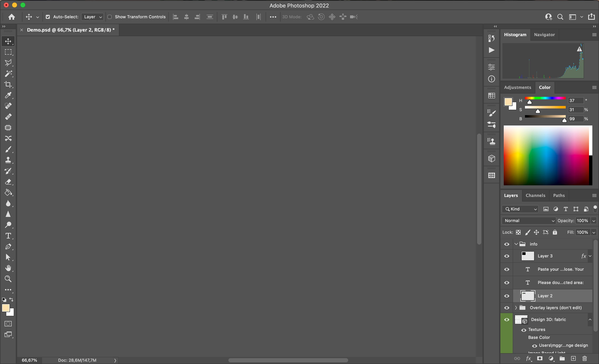Select the Horizontal Type tool
599x364 pixels.
click(x=8, y=236)
